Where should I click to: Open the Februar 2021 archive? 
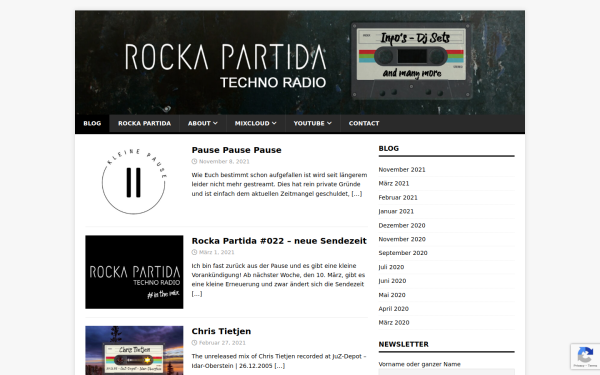398,197
